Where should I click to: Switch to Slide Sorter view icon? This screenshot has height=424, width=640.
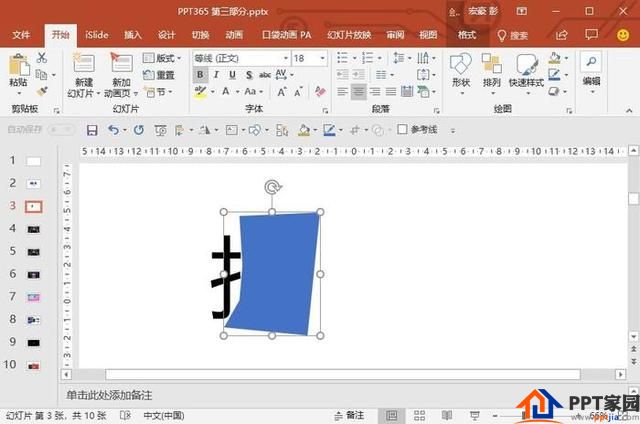(419, 415)
